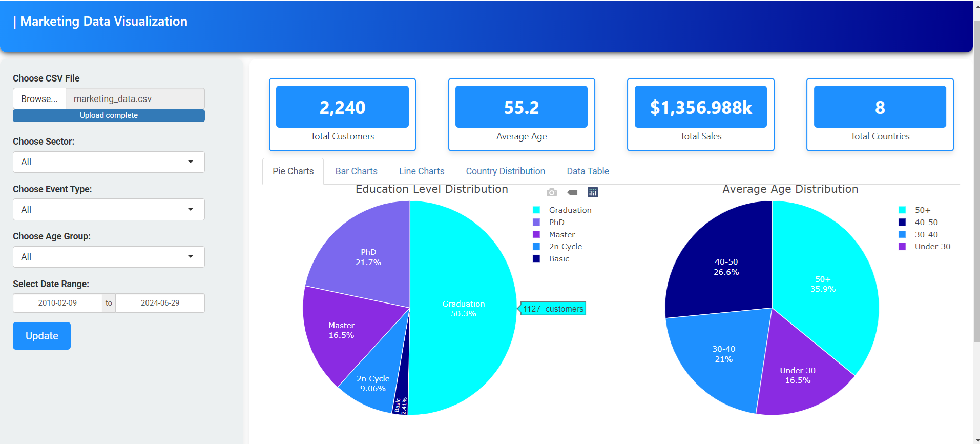Open the Choose Event Type dropdown
The height and width of the screenshot is (444, 980).
[x=109, y=210]
